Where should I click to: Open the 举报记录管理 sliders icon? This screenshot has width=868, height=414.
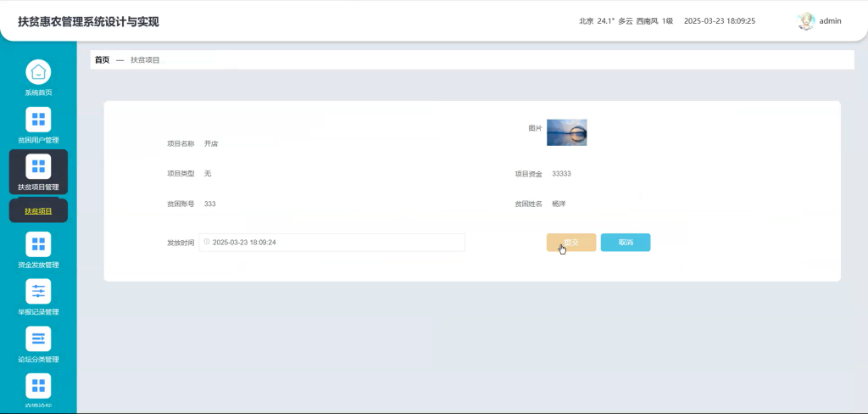pyautogui.click(x=38, y=291)
